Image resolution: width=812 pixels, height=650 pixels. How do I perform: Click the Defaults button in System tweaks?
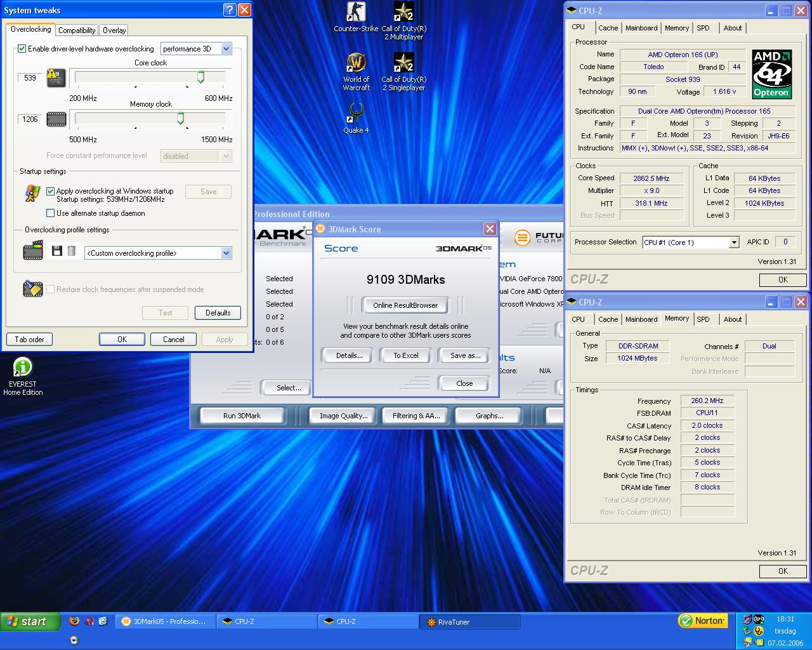(x=218, y=313)
